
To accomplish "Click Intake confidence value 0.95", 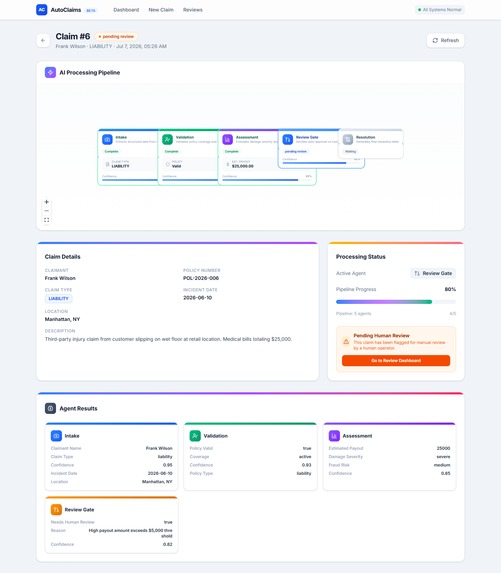I will click(167, 465).
